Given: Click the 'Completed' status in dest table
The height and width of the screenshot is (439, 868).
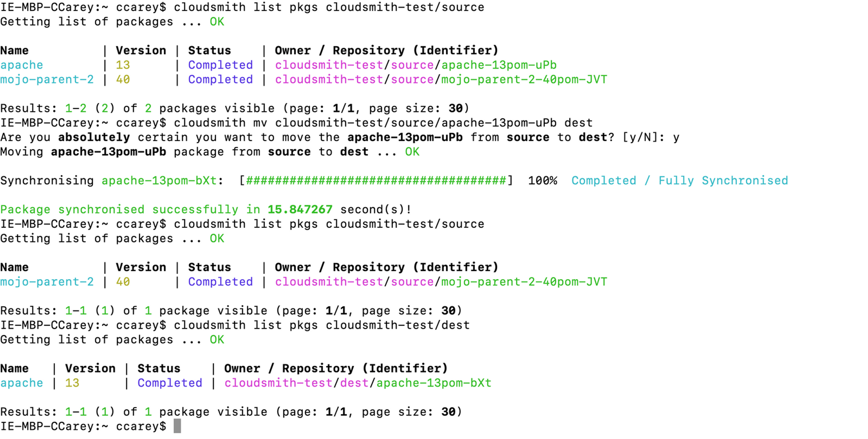Looking at the screenshot, I should [170, 383].
